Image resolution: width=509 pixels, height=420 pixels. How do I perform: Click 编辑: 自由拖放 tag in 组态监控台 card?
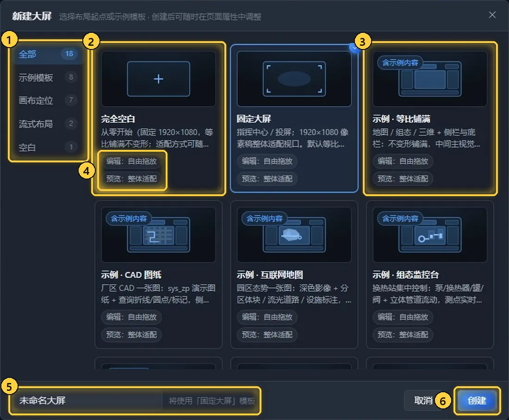[403, 317]
